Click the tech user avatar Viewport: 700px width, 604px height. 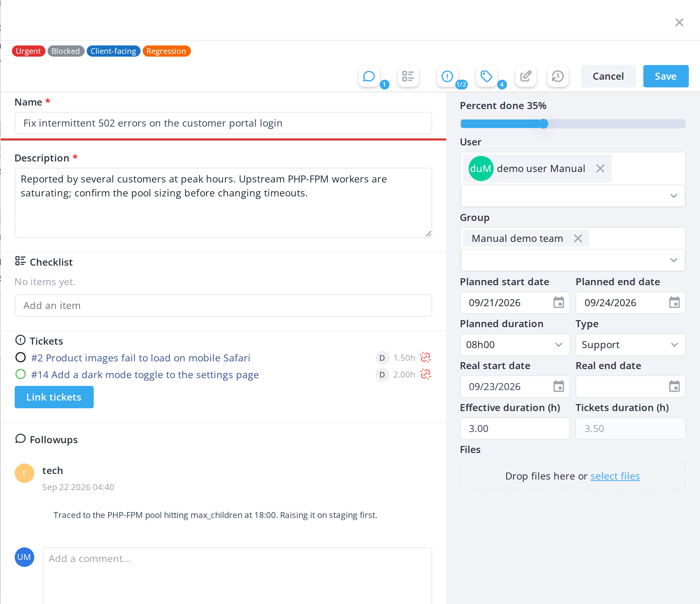(x=24, y=473)
